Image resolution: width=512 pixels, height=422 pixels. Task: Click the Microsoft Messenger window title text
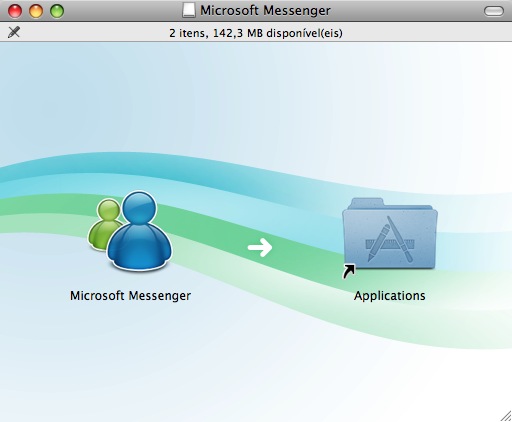click(x=265, y=10)
